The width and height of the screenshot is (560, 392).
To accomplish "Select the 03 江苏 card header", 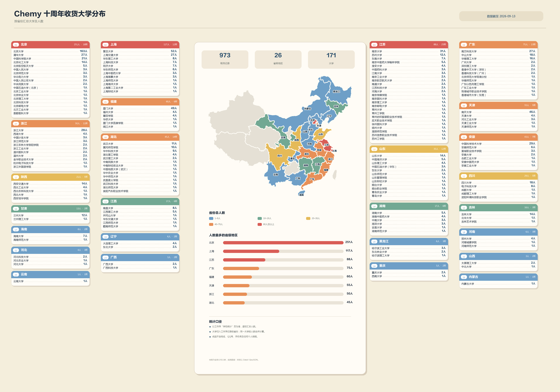I will (x=409, y=45).
